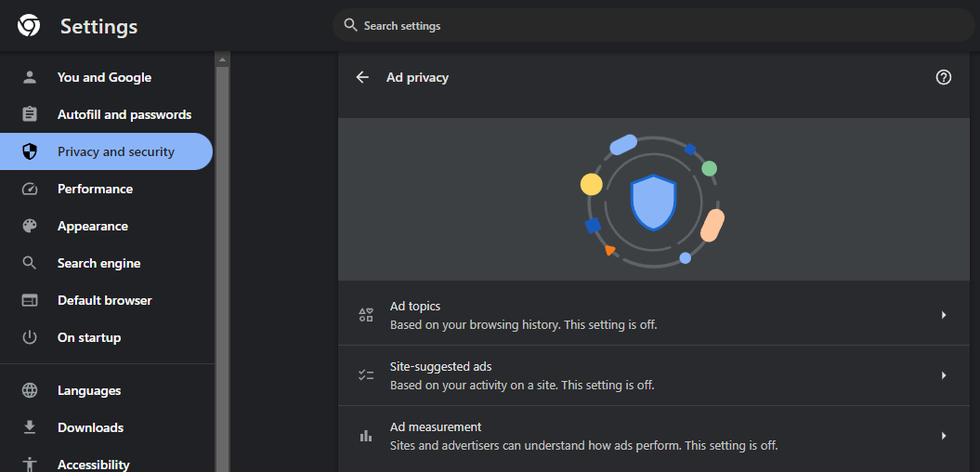Go to You and Google settings
Image resolution: width=980 pixels, height=472 pixels.
point(104,77)
